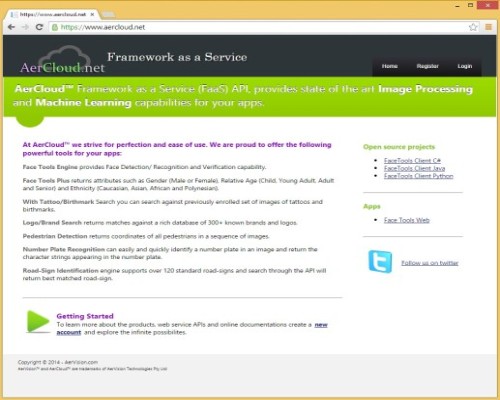This screenshot has height=400, width=500.
Task: Click the browser back arrow
Action: tap(11, 27)
